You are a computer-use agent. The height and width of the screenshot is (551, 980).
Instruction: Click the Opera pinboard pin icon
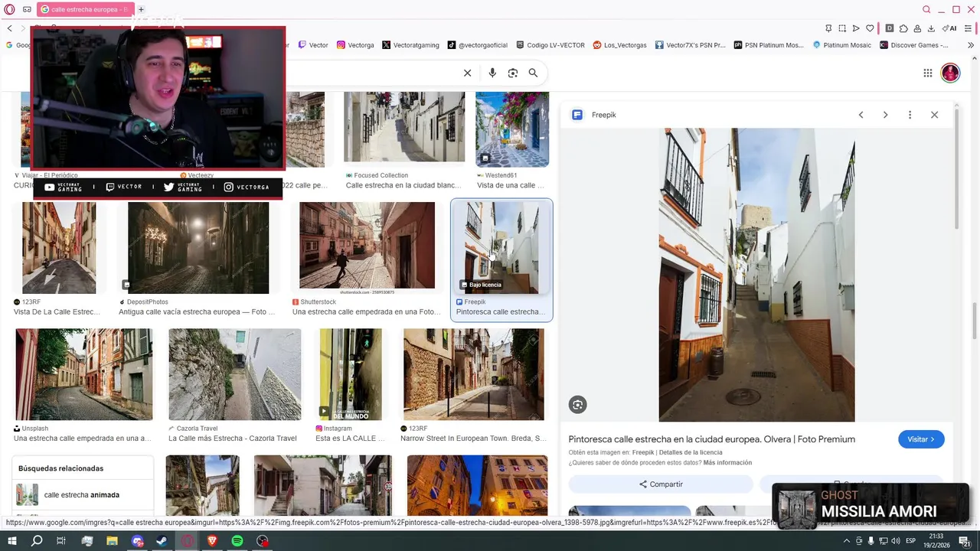tap(828, 28)
